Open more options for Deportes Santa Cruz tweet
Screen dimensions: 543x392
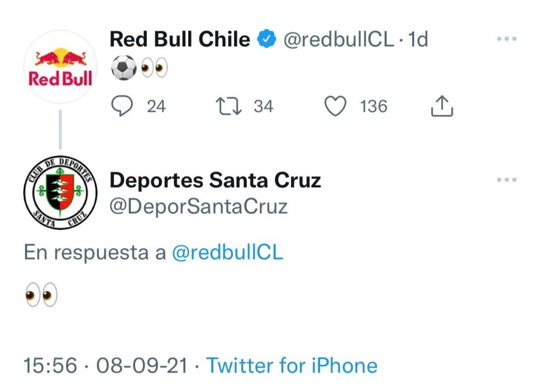506,179
